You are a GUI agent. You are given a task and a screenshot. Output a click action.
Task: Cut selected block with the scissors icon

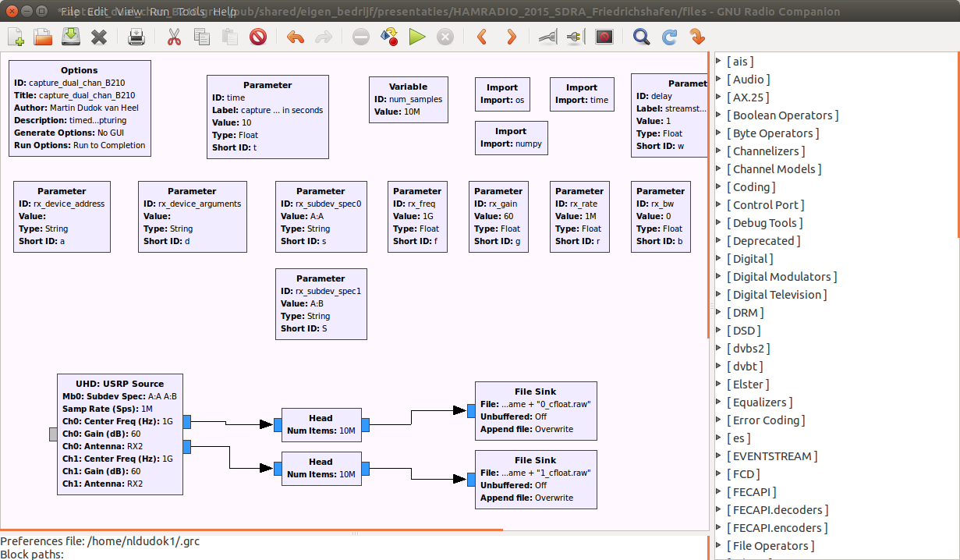coord(174,37)
